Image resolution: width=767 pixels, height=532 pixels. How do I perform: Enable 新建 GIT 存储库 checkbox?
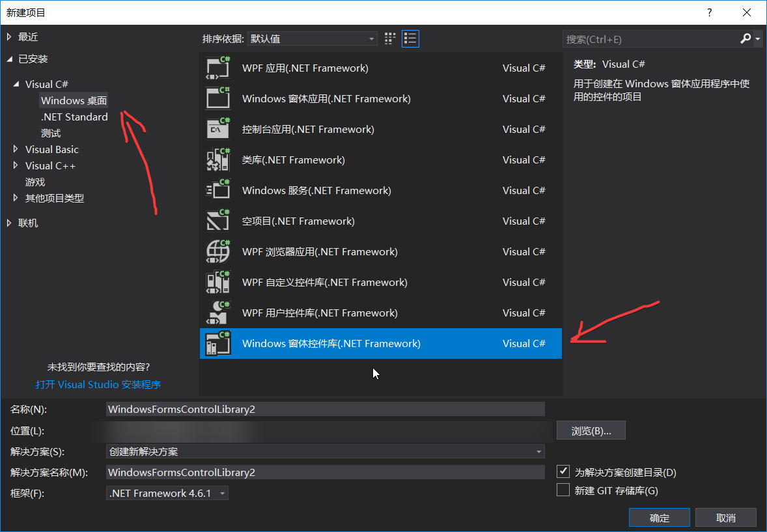click(563, 490)
